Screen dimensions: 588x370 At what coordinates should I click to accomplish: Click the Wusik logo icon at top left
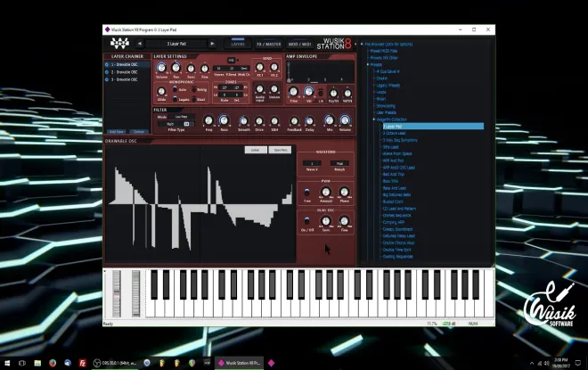click(x=119, y=44)
